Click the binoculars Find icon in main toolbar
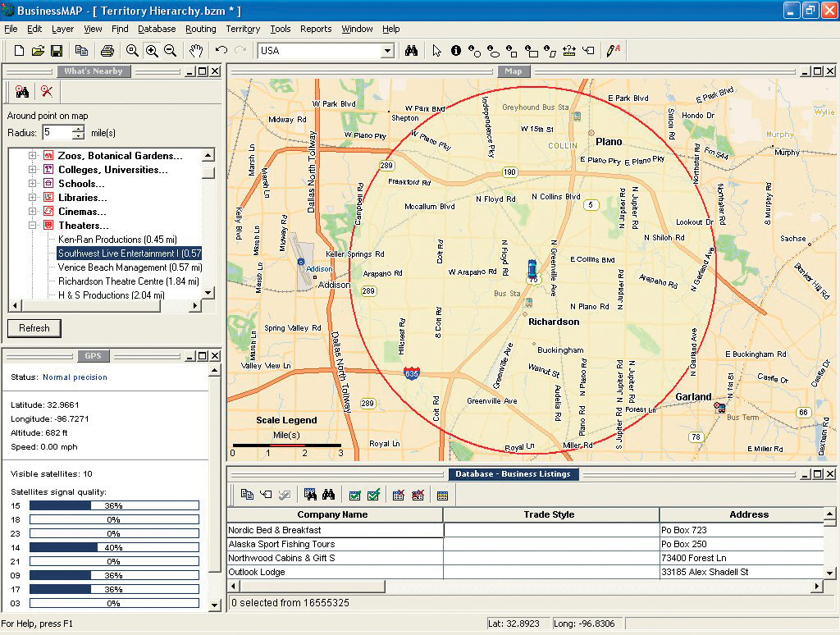The height and width of the screenshot is (635, 840). (412, 51)
